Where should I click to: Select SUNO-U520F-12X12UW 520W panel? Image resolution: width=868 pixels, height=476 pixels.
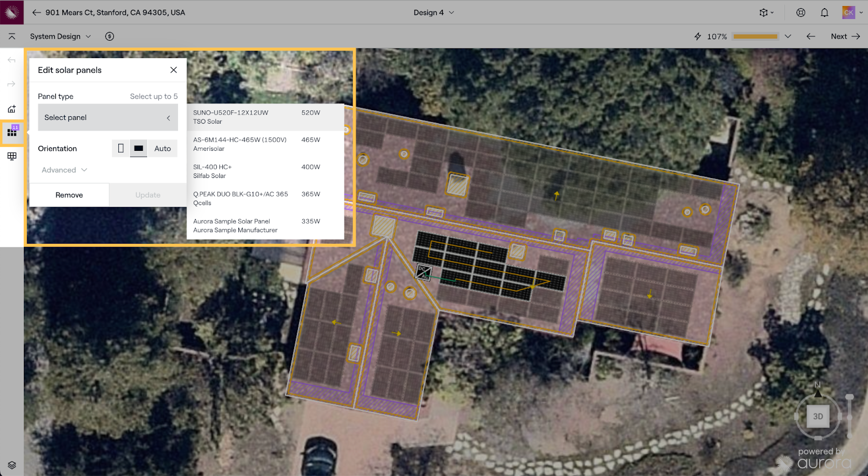265,117
